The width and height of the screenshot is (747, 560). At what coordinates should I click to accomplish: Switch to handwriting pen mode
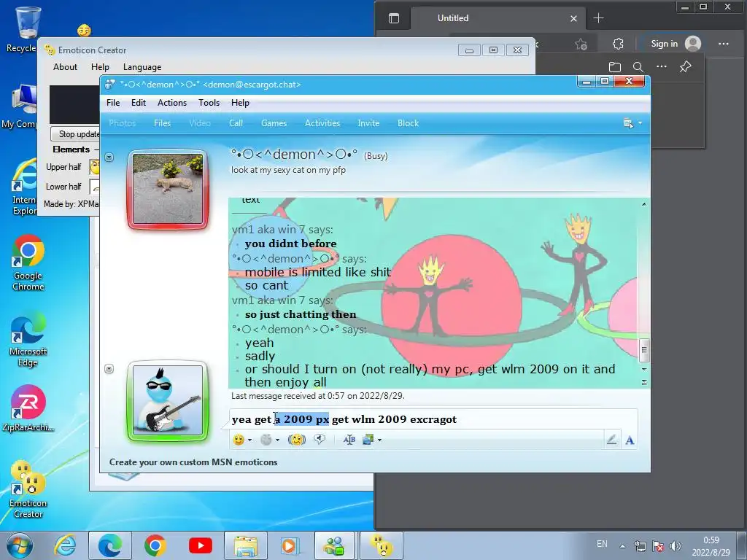pyautogui.click(x=612, y=440)
